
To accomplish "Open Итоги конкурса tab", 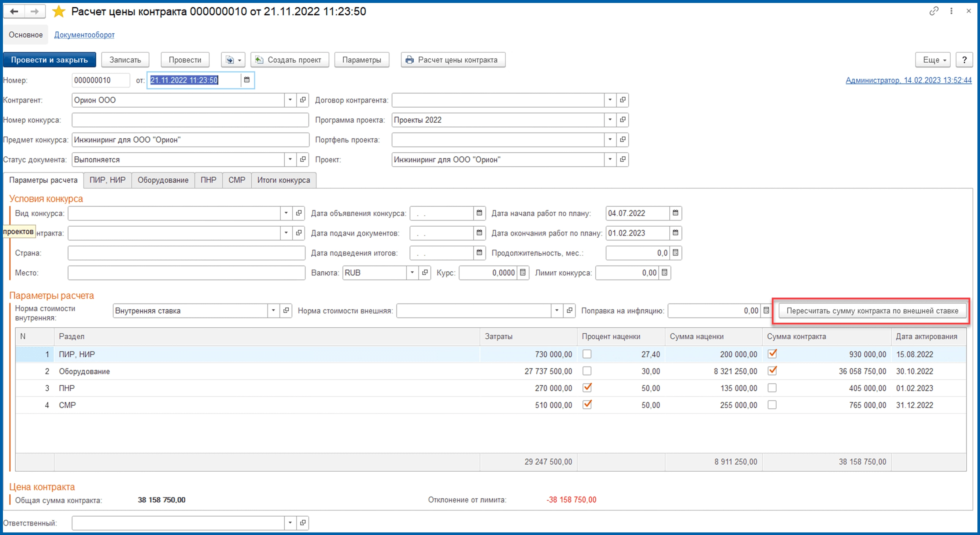I will (284, 180).
